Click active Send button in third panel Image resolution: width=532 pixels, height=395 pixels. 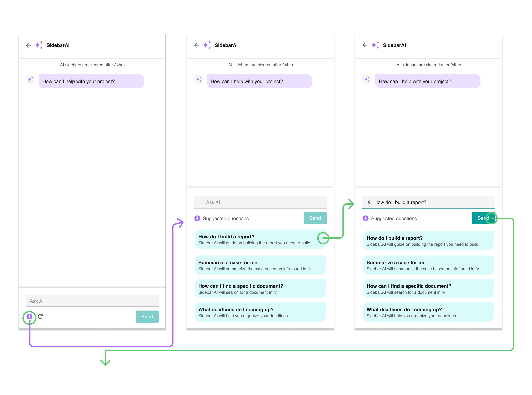[483, 218]
